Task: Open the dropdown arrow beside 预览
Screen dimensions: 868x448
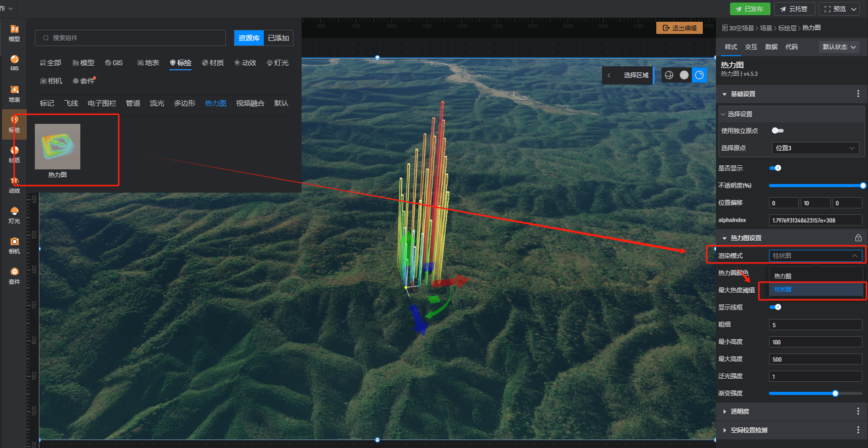Action: [854, 9]
